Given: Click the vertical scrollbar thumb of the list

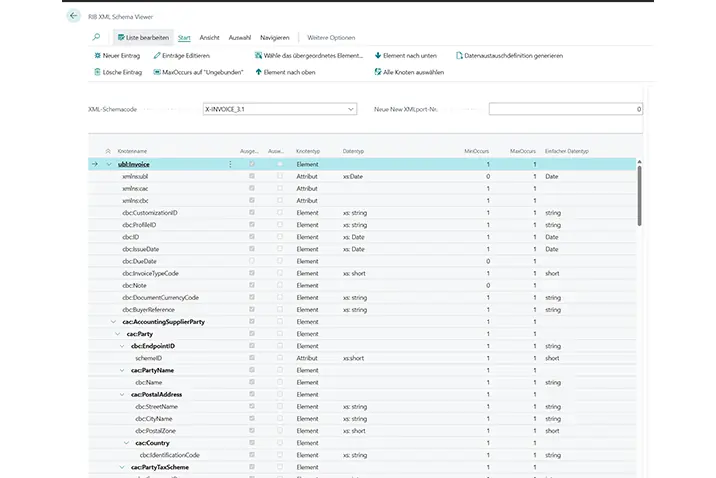Looking at the screenshot, I should click(x=639, y=195).
